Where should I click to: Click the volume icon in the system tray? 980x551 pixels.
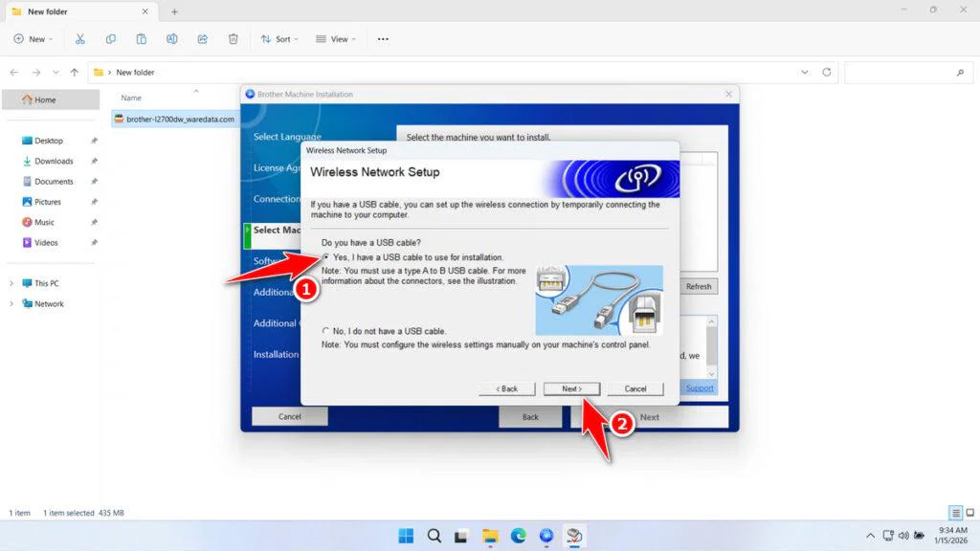pyautogui.click(x=902, y=536)
